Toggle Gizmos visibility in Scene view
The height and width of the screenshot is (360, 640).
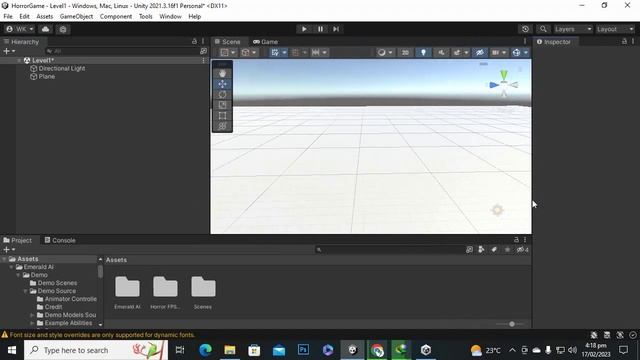517,52
